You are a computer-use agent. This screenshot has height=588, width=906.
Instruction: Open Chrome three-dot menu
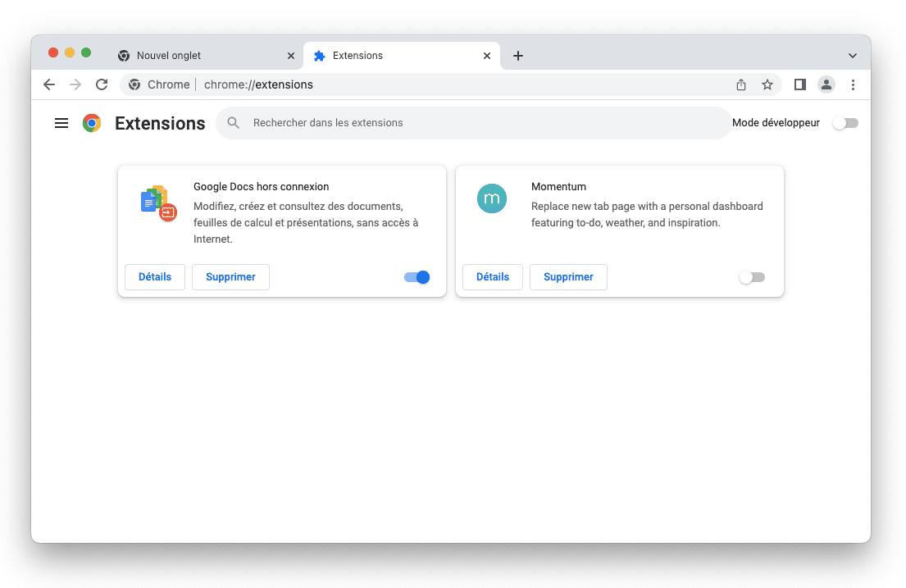(x=853, y=84)
